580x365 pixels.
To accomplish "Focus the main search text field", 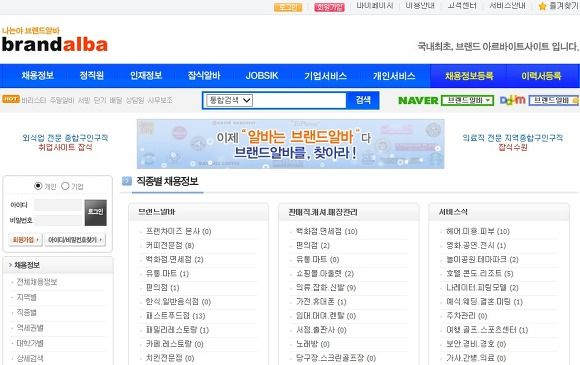I will (x=300, y=100).
